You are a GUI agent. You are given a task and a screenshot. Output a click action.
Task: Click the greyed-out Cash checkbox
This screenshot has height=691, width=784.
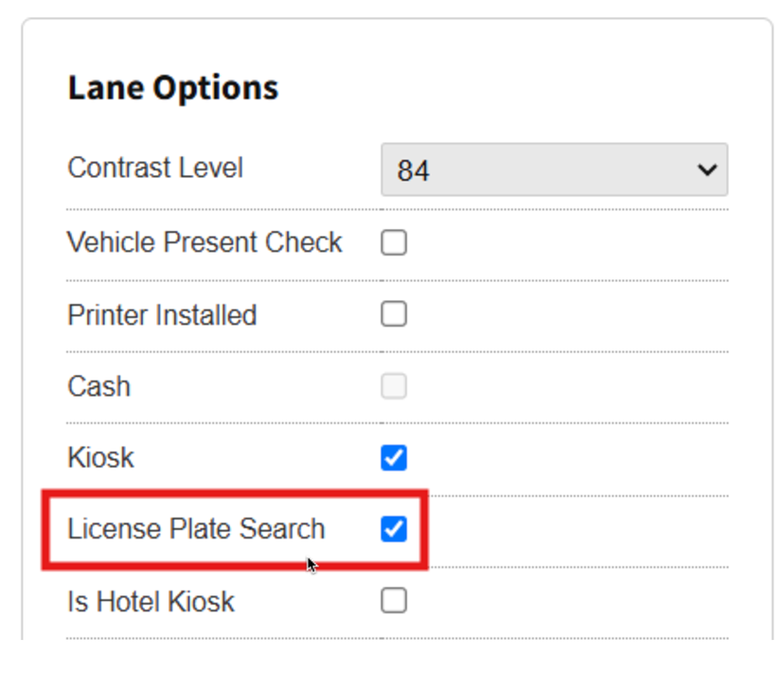(x=394, y=386)
